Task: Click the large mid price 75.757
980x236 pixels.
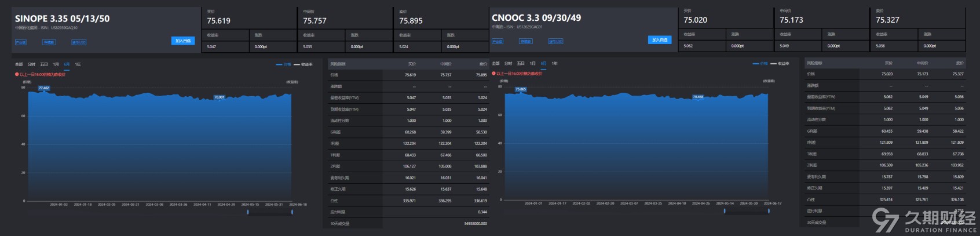Action: click(315, 21)
